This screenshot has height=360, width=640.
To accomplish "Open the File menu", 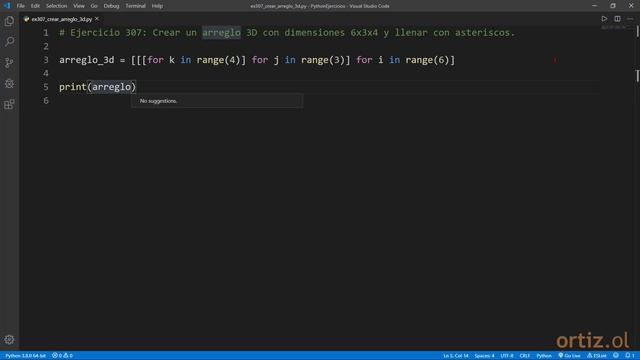I will (x=20, y=6).
